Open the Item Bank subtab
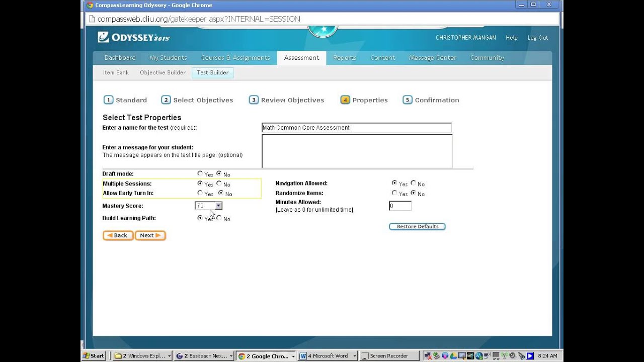Image resolution: width=644 pixels, height=362 pixels. point(116,72)
